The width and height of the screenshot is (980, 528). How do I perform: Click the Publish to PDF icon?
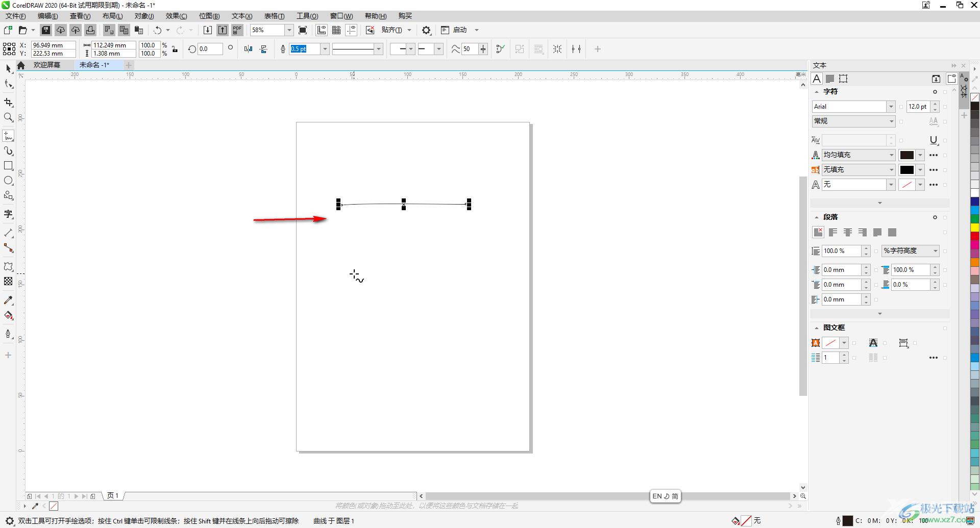tap(237, 30)
